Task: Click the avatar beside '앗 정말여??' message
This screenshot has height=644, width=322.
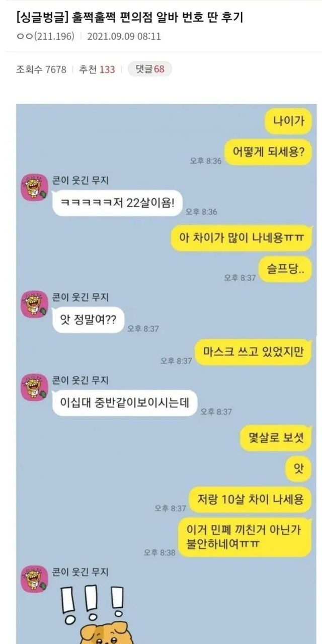Action: [34, 303]
